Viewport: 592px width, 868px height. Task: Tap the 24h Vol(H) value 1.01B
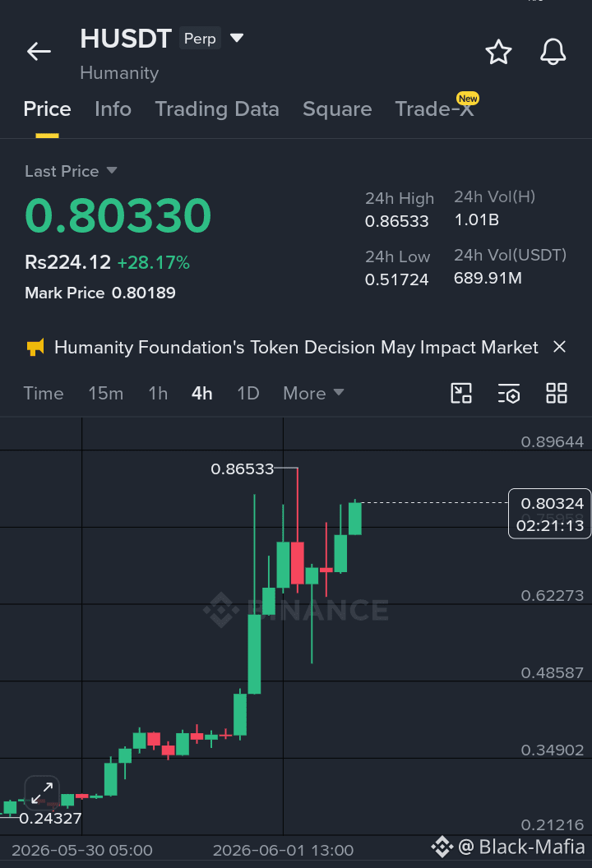coord(476,219)
